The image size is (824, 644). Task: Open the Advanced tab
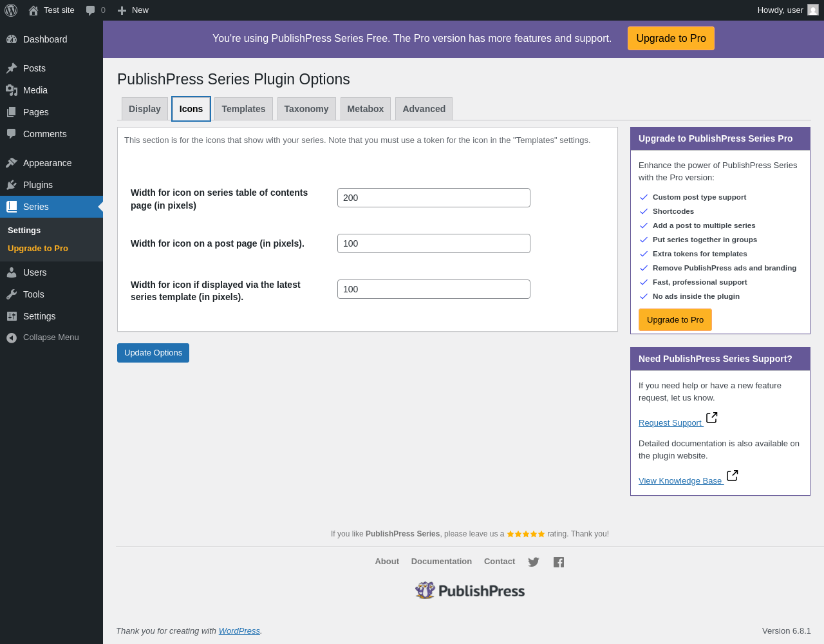click(x=424, y=109)
